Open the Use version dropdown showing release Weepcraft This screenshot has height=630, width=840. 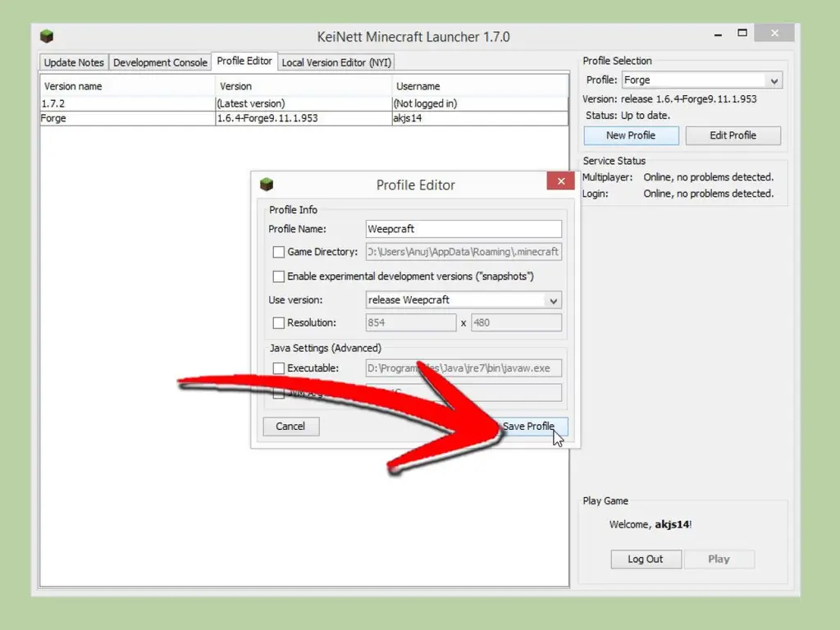pyautogui.click(x=463, y=300)
